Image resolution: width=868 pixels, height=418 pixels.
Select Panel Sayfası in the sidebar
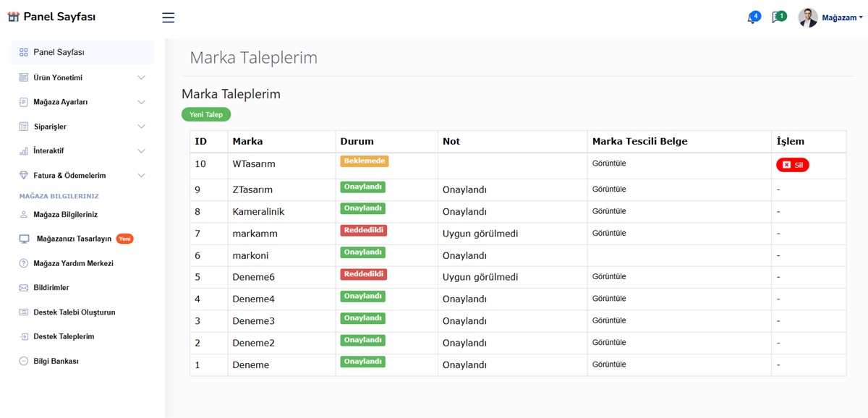59,52
